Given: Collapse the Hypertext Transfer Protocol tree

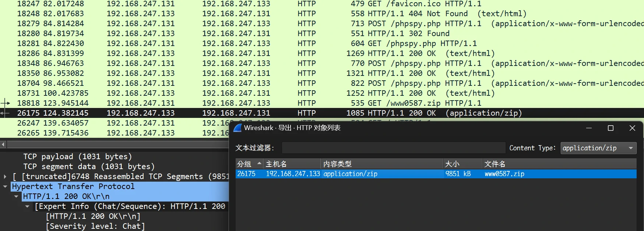Looking at the screenshot, I should click(5, 186).
